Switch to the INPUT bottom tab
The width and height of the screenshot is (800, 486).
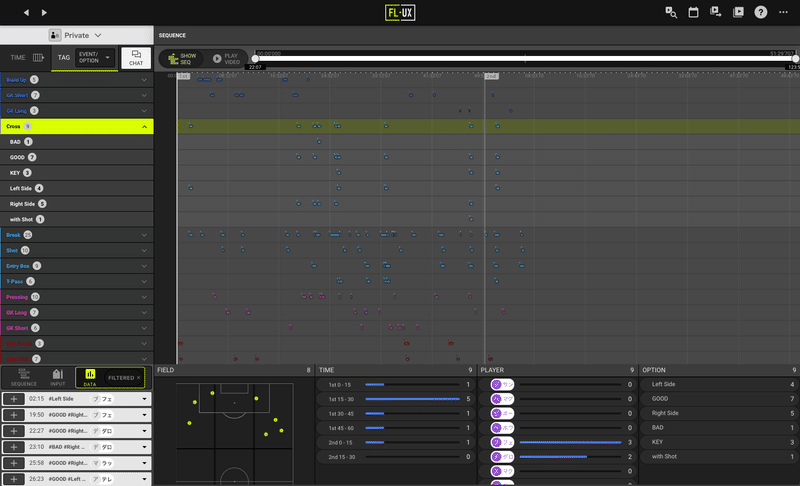[58, 378]
